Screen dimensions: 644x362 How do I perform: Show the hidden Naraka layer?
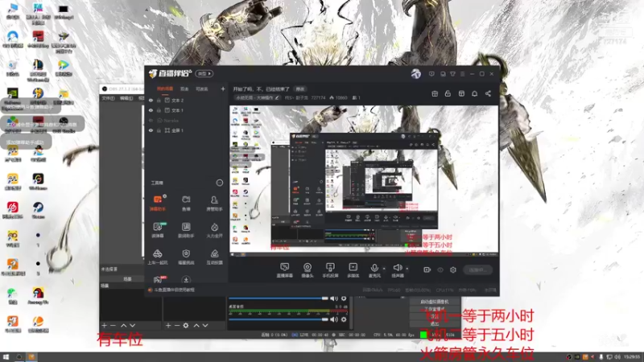tap(151, 121)
